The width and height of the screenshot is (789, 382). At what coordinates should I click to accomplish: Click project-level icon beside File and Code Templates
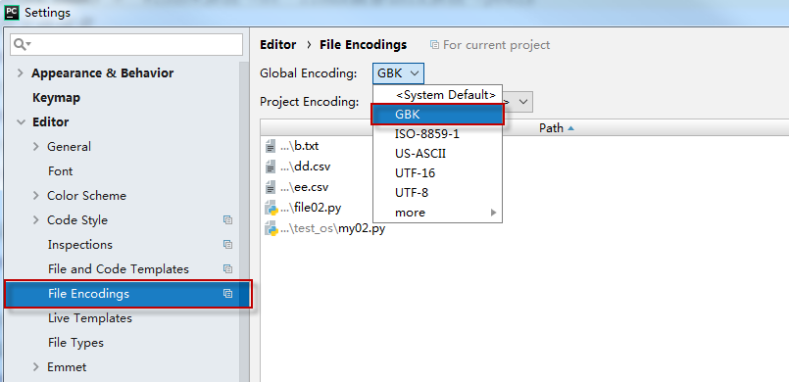click(228, 269)
